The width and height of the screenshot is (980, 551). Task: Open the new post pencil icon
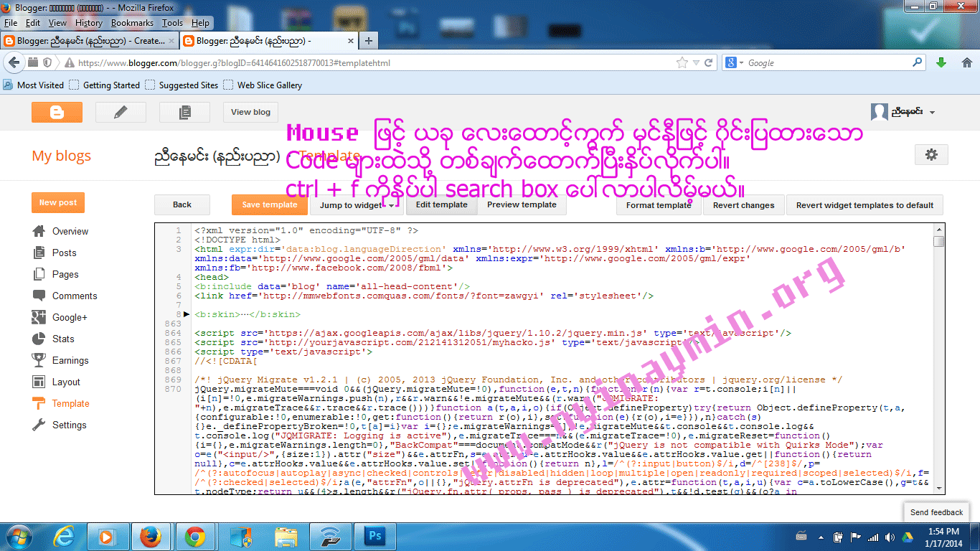121,112
